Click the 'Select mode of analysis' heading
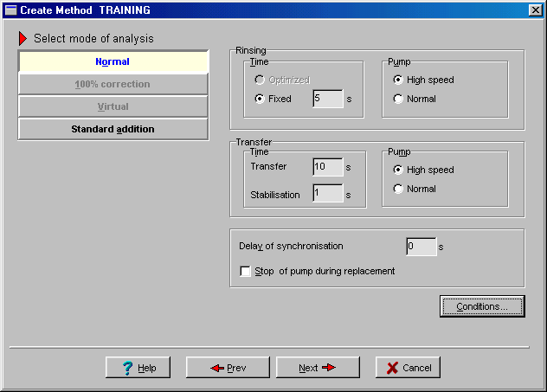The height and width of the screenshot is (392, 547). pos(93,38)
